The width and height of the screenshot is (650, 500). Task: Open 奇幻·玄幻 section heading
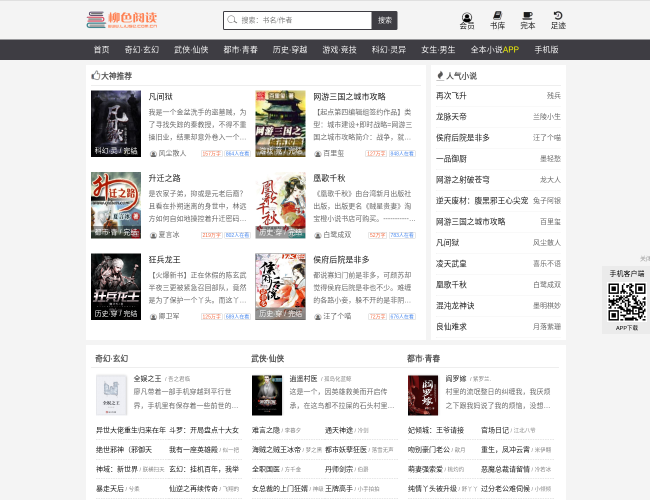click(112, 359)
